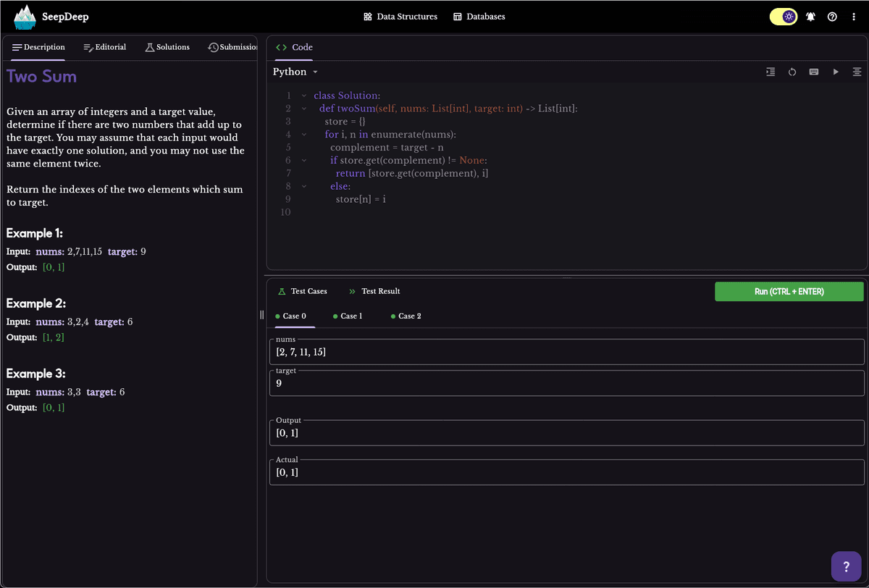Click the 'store[n] = i' code line
The image size is (869, 588).
361,199
